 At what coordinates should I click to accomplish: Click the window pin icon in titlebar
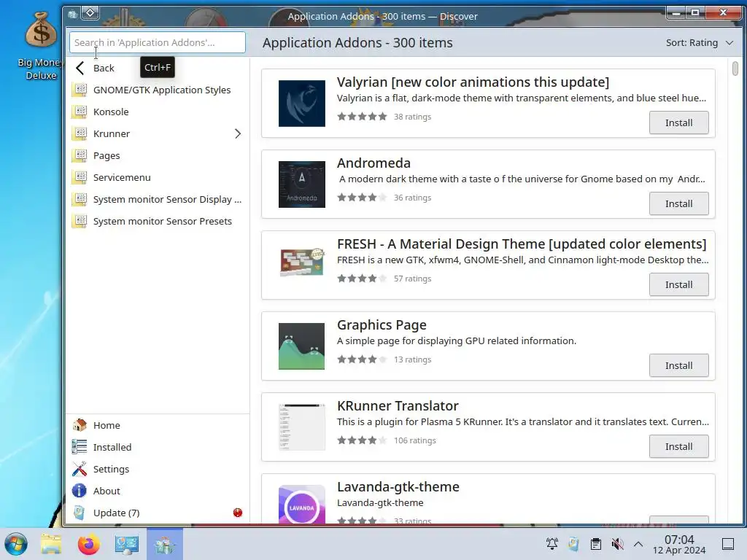[x=90, y=13]
